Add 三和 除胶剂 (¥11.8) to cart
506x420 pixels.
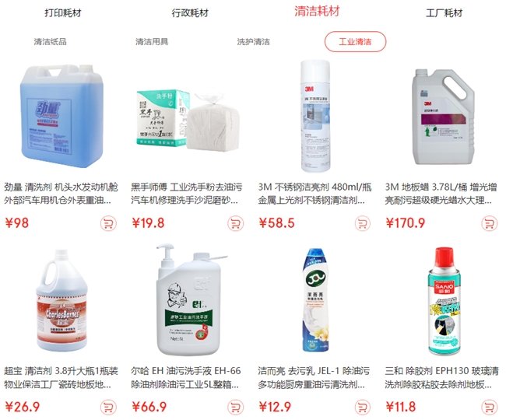489,407
